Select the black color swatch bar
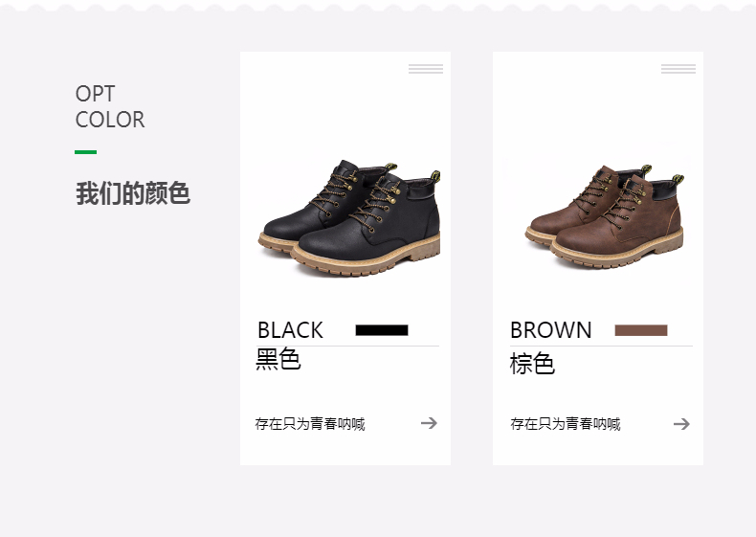Viewport: 756px width, 537px height. 382,330
